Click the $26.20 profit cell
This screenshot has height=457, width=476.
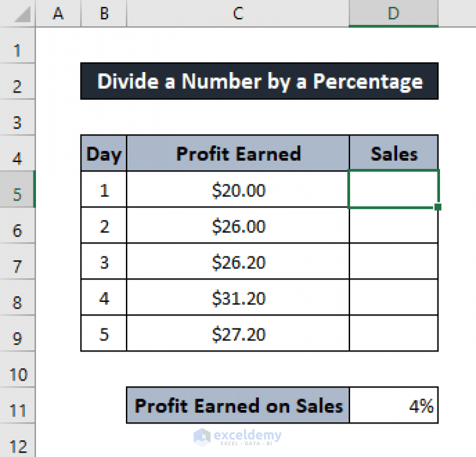tap(238, 261)
